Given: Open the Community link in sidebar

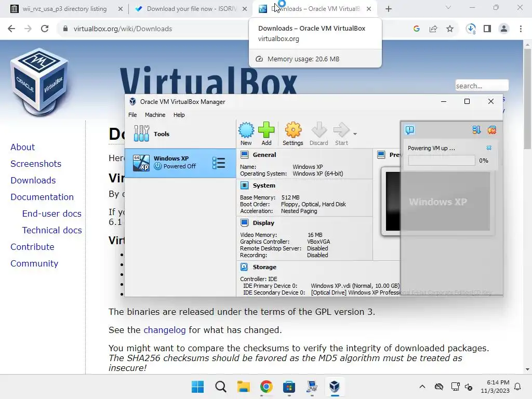Looking at the screenshot, I should [34, 263].
